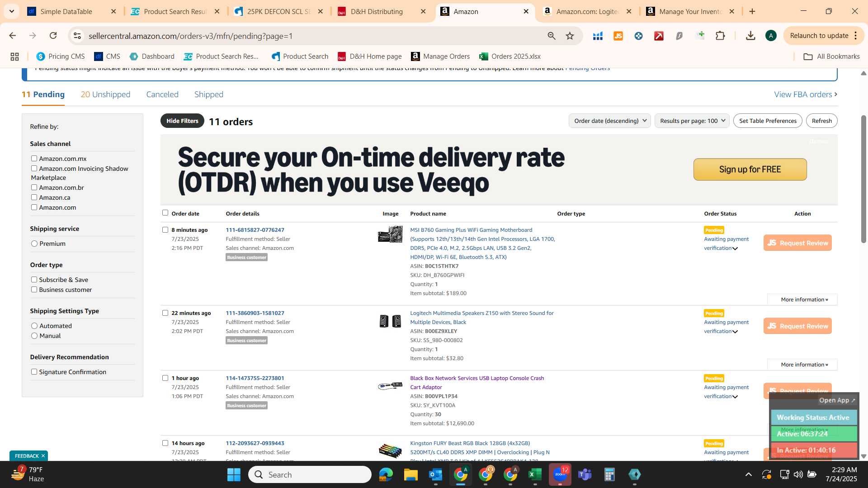Open the Chrome profile avatar A
Viewport: 868px width, 488px height.
(771, 36)
